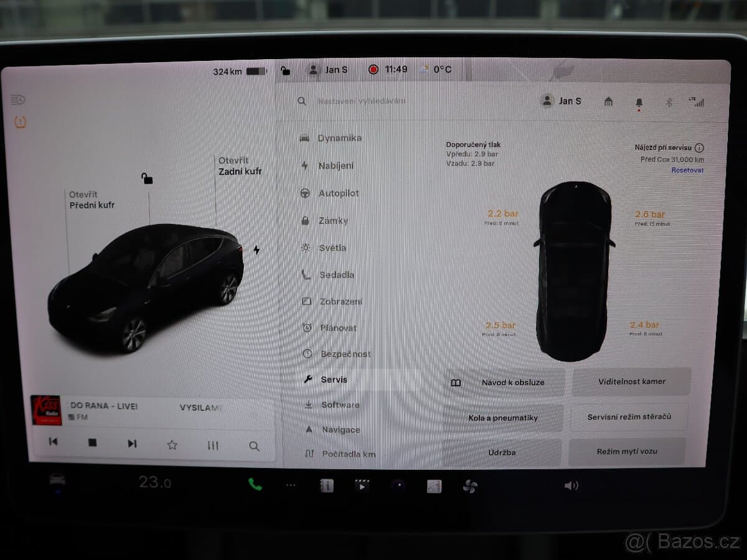
Task: Tap the car controls icon in bottom bar
Action: (x=57, y=480)
